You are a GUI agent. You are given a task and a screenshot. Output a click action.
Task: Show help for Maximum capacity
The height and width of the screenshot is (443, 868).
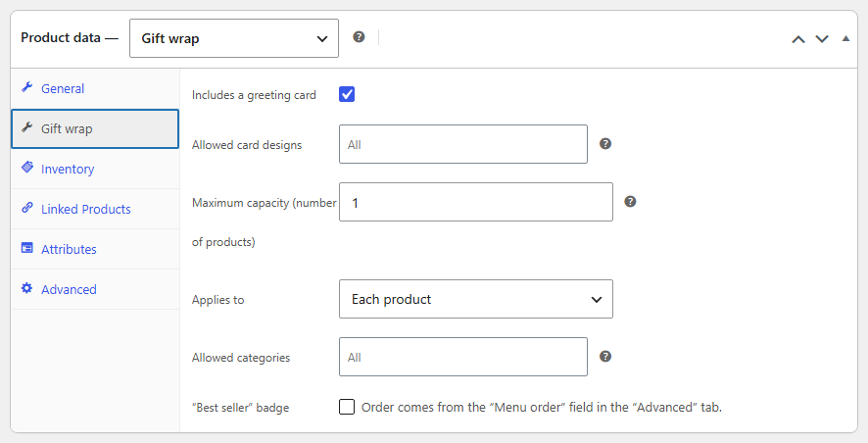pos(630,202)
